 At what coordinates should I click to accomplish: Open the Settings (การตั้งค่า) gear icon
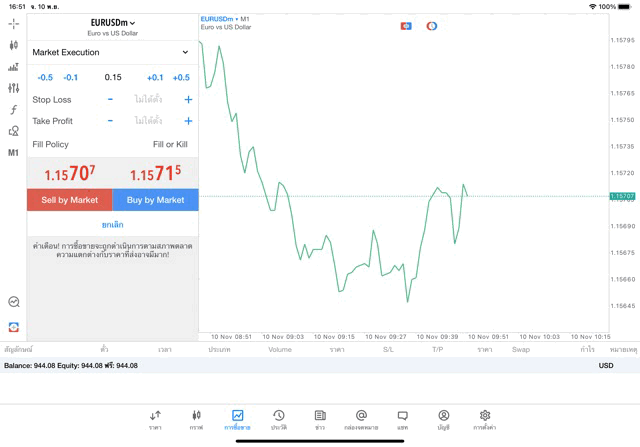(485, 420)
